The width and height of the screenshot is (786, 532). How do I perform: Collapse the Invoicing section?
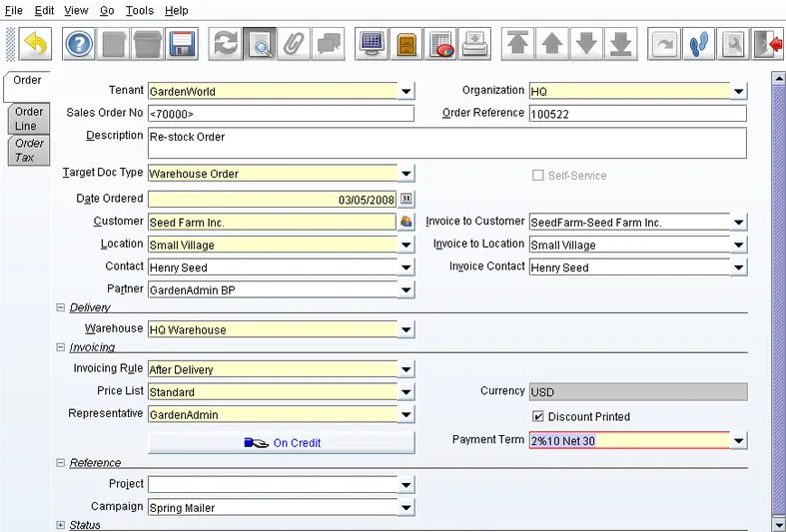(61, 347)
